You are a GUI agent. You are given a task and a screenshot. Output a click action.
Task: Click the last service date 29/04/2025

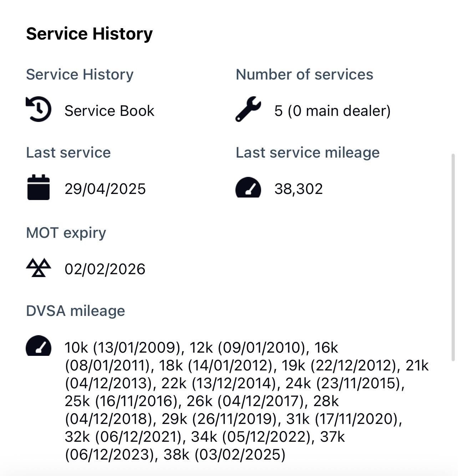(105, 189)
